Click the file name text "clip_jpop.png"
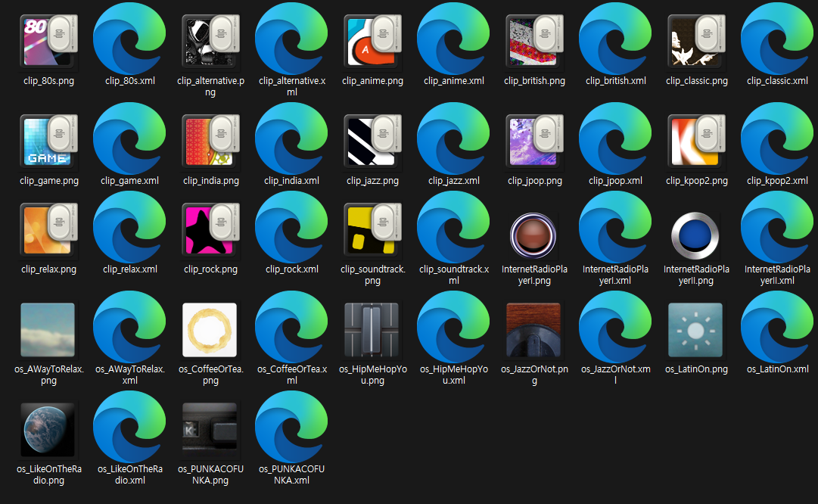818x504 pixels. click(535, 181)
